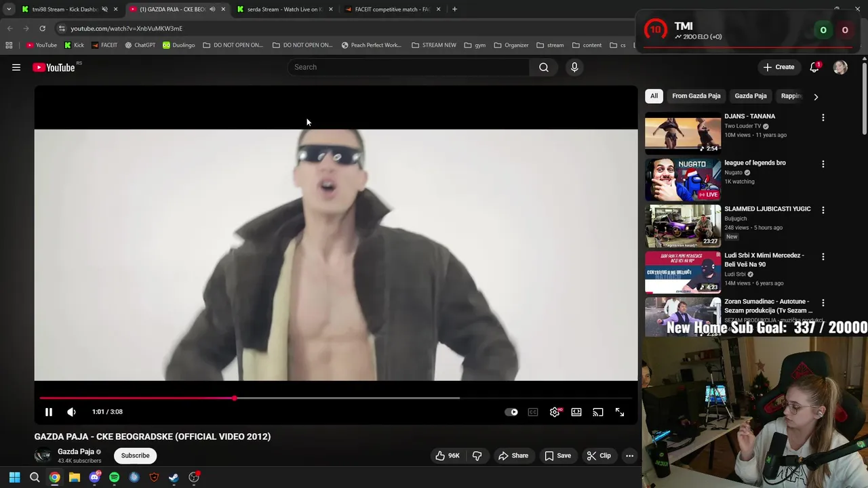Click the progress bar scrubber dot
The height and width of the screenshot is (488, 868).
[x=235, y=398]
